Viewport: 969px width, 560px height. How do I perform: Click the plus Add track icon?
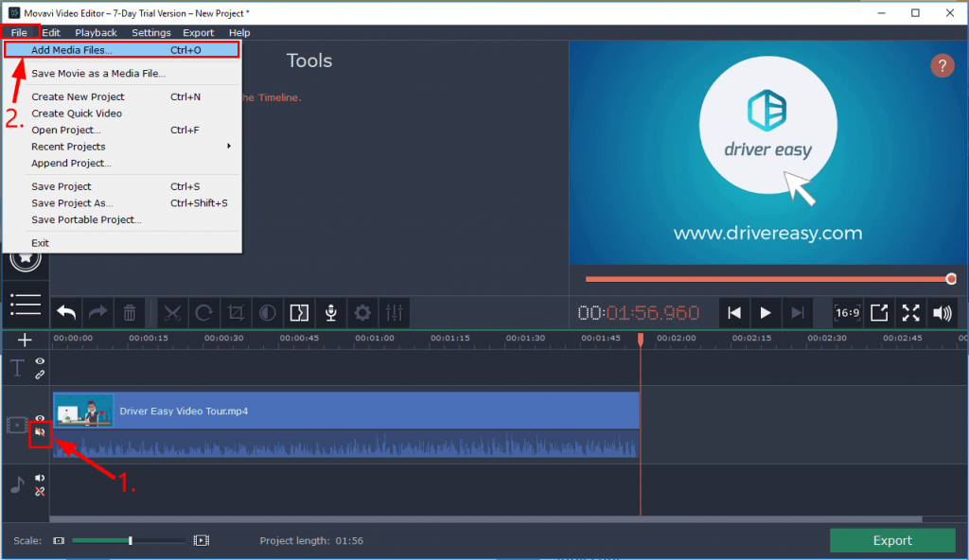(25, 340)
